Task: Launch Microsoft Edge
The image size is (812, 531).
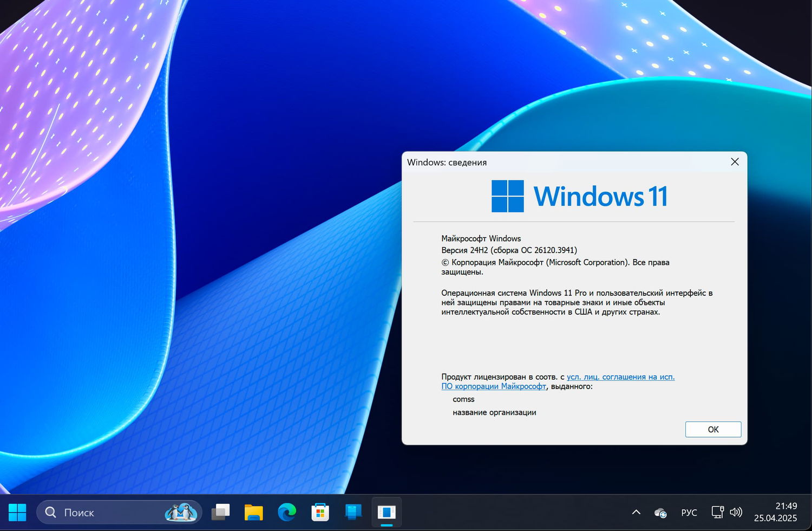Action: (x=287, y=512)
